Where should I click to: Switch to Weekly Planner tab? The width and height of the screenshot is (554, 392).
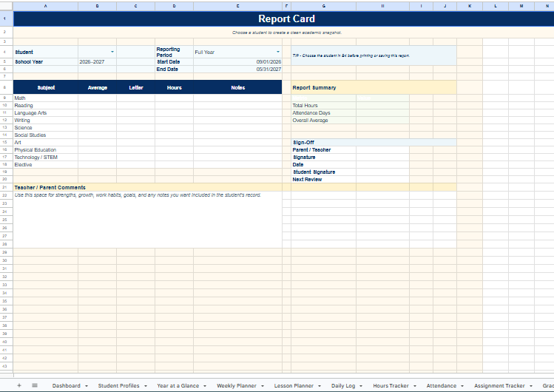pos(237,385)
